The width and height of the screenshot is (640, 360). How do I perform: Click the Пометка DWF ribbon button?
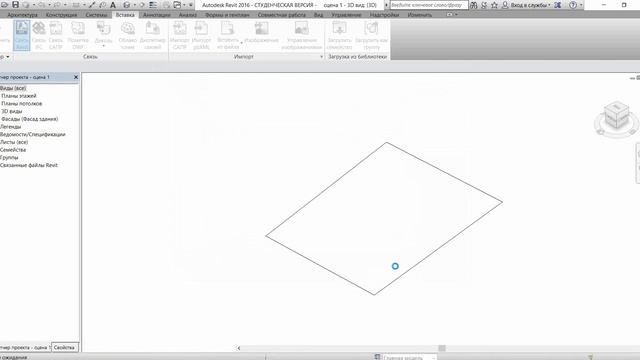tap(78, 36)
